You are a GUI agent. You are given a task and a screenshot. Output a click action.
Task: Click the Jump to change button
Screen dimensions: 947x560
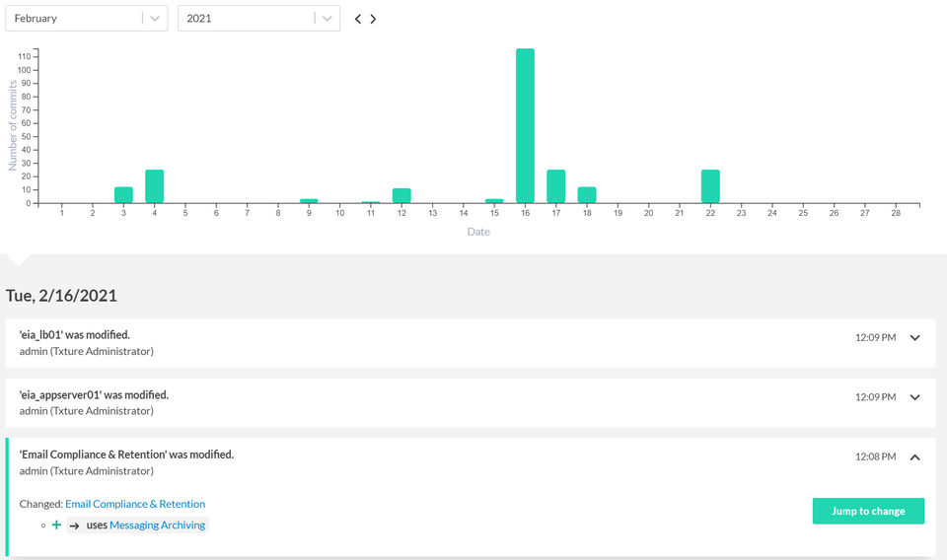tap(868, 511)
